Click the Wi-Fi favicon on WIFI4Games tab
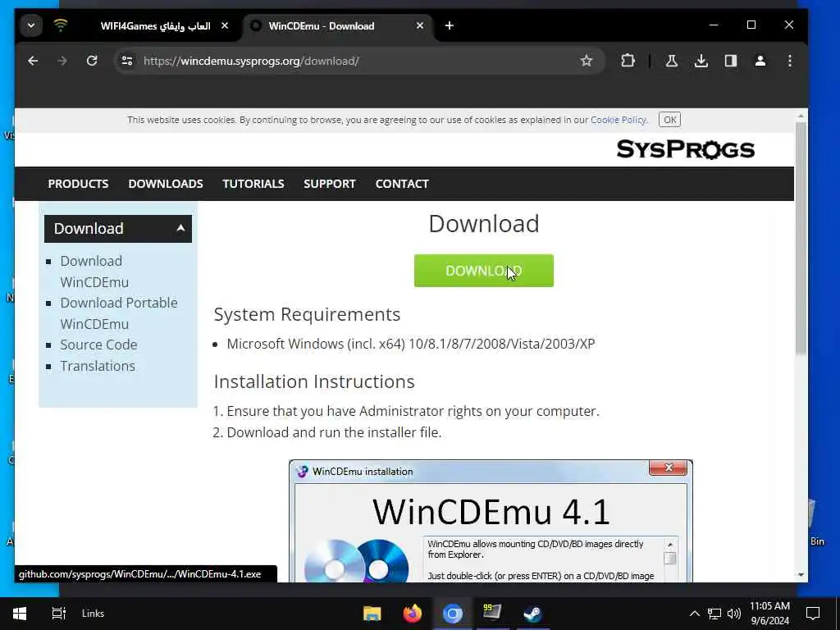This screenshot has height=630, width=840. (61, 25)
